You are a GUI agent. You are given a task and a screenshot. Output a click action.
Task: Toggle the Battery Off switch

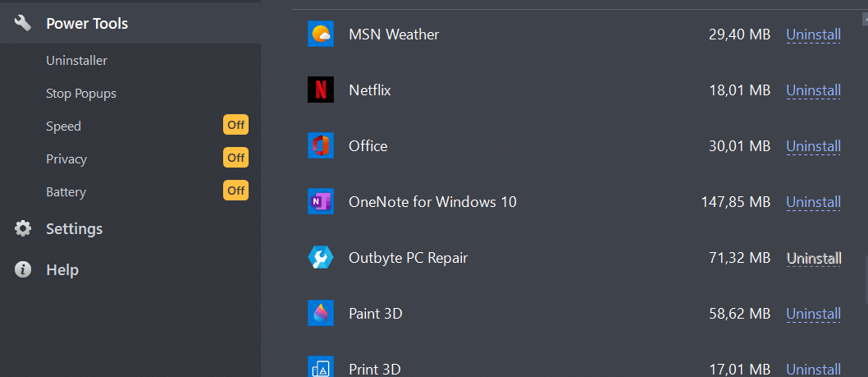pos(235,191)
